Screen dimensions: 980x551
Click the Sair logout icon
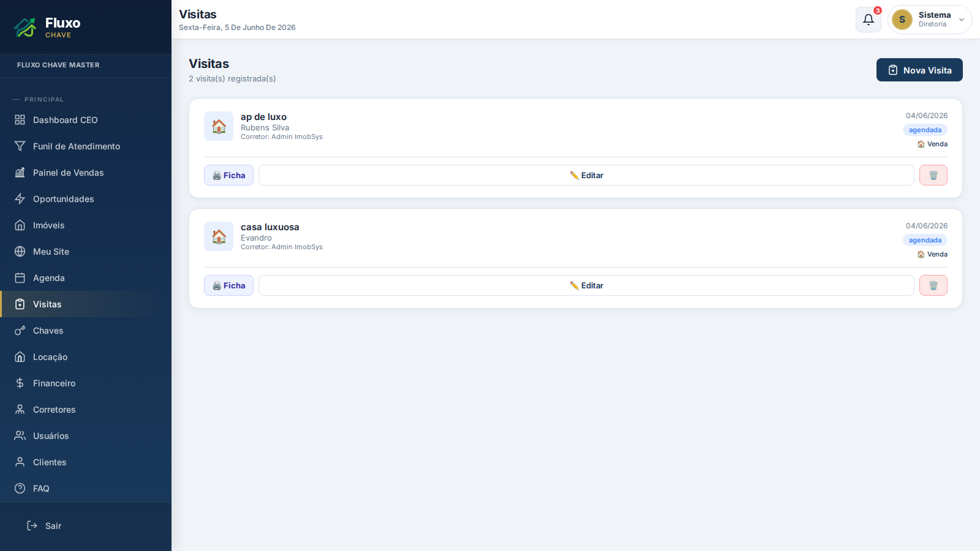32,526
